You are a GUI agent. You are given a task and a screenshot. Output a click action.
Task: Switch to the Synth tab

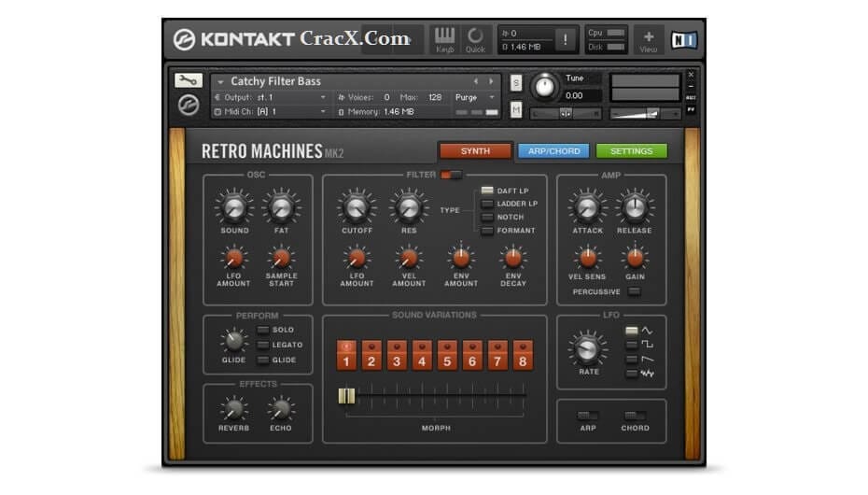[x=475, y=151]
